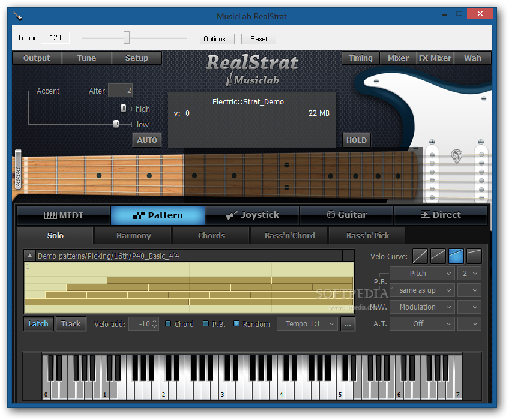Image resolution: width=509 pixels, height=420 pixels.
Task: Open the pattern options ellipsis button
Action: pos(348,324)
